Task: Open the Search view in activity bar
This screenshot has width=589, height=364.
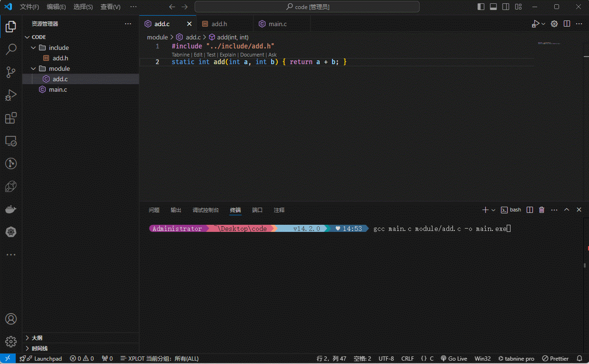Action: [11, 49]
